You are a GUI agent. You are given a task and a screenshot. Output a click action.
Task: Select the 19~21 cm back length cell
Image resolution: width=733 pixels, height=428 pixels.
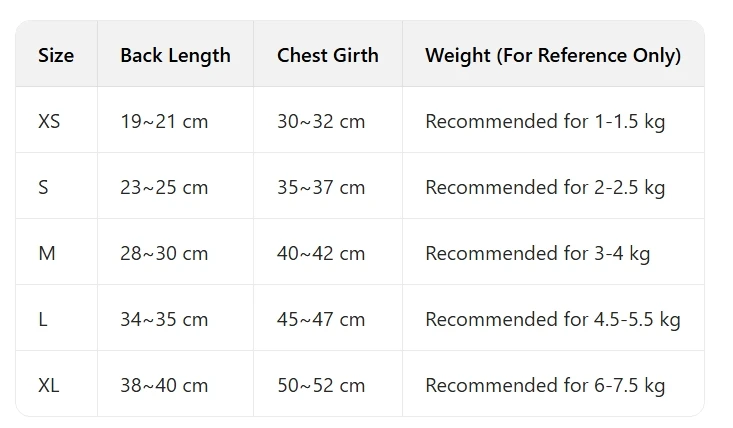click(164, 121)
